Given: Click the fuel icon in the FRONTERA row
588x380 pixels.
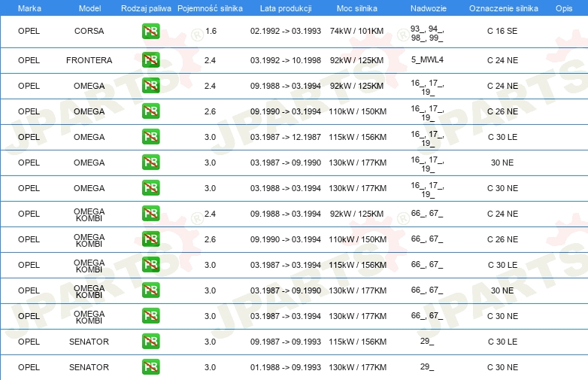Looking at the screenshot, I should (x=150, y=60).
